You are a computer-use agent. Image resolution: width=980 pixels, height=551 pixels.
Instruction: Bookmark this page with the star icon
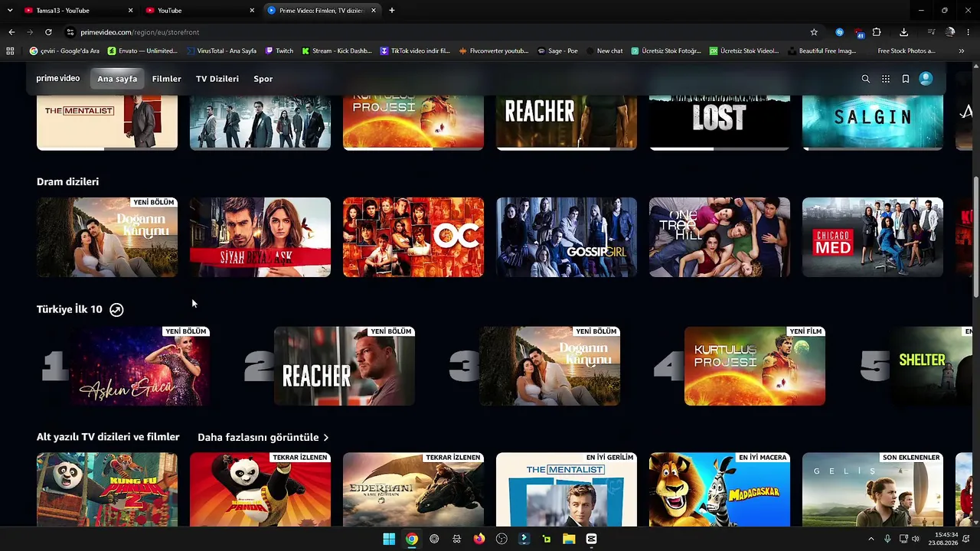814,32
